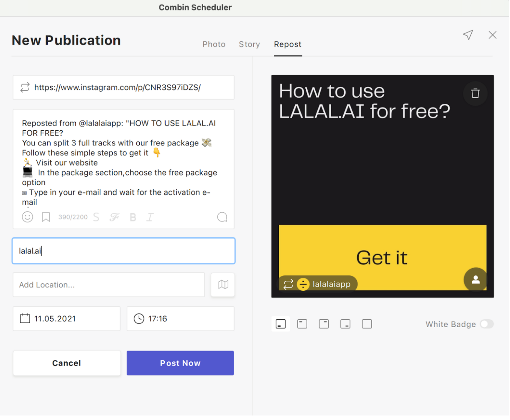Click the New Publication heading
This screenshot has width=510, height=420.
point(66,40)
